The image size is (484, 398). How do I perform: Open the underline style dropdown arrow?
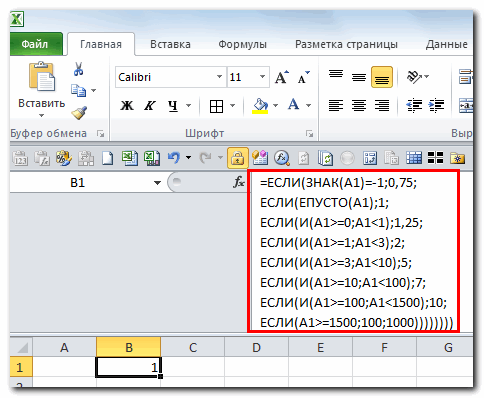pos(189,106)
